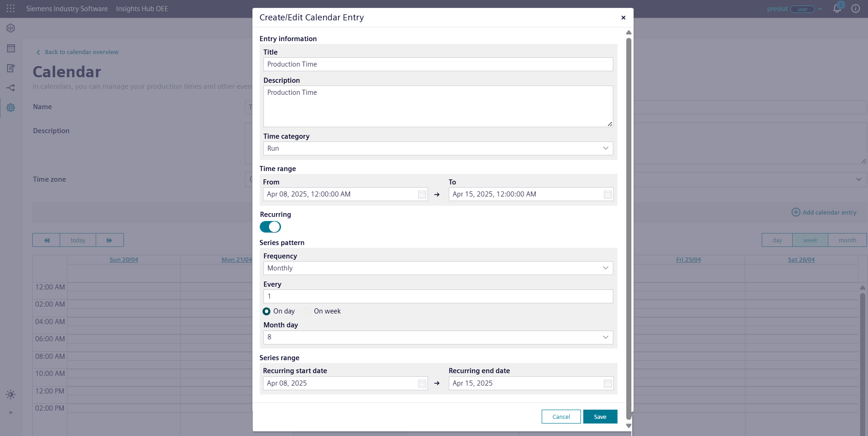Expand the user account dropdown chevron
This screenshot has height=436, width=868.
[820, 9]
